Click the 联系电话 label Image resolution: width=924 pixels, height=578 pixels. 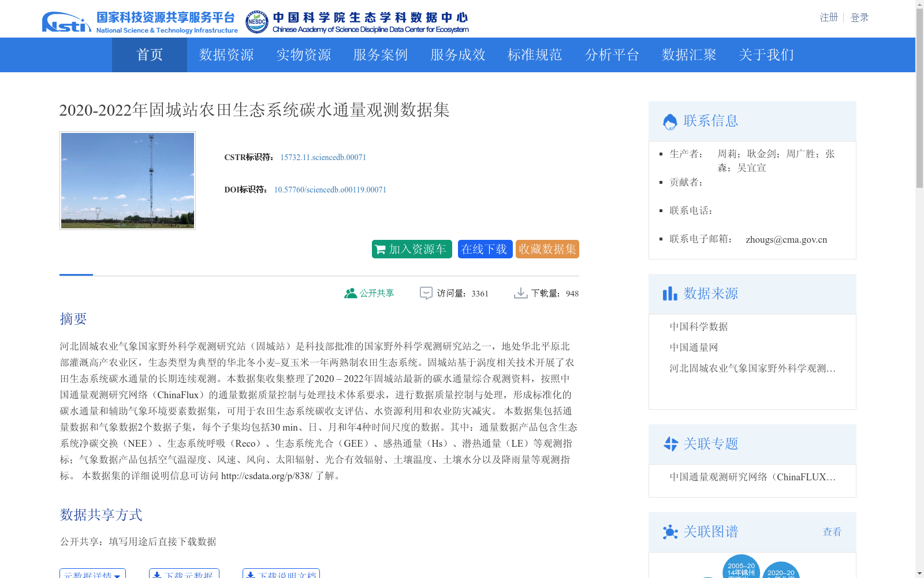pos(691,210)
